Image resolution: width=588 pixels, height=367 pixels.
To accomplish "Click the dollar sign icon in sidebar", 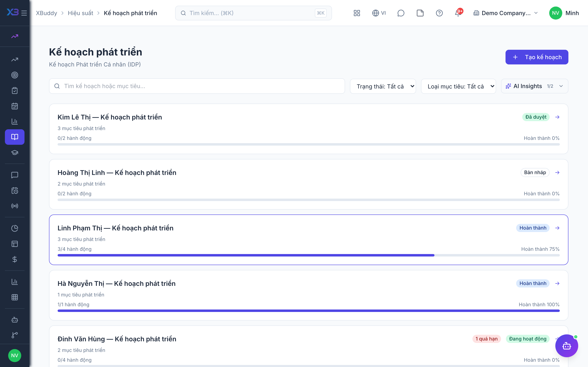I will pyautogui.click(x=14, y=259).
